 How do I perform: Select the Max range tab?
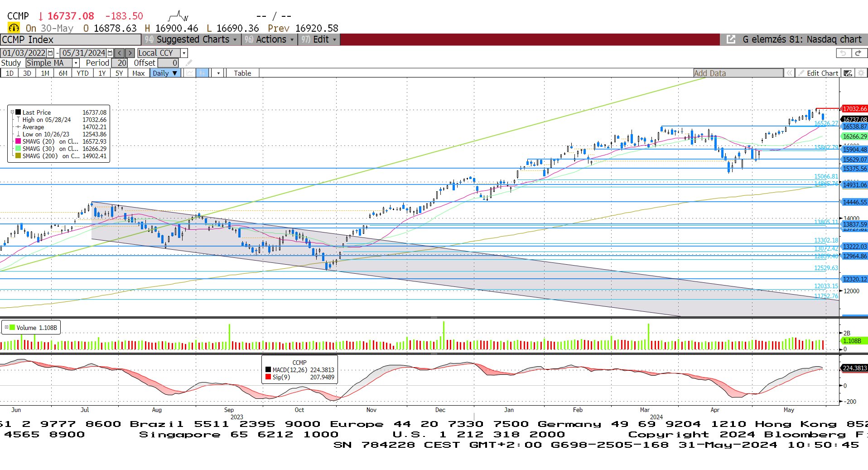(139, 73)
